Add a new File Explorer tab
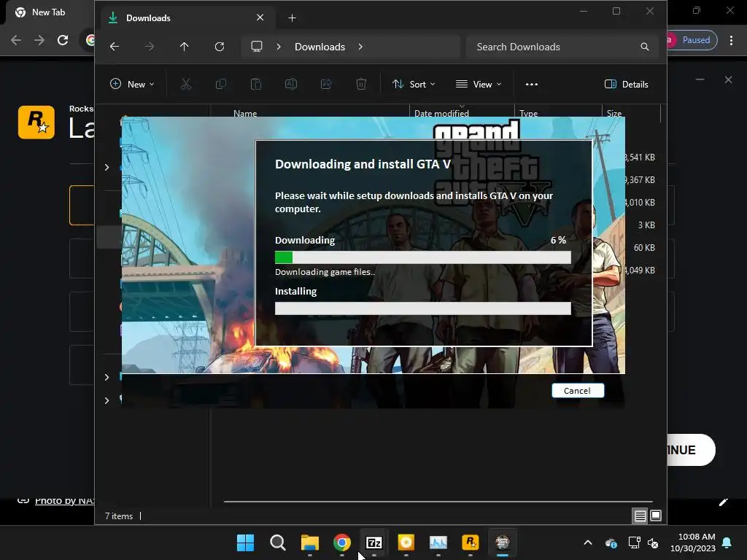Viewport: 747px width, 560px height. (x=292, y=18)
